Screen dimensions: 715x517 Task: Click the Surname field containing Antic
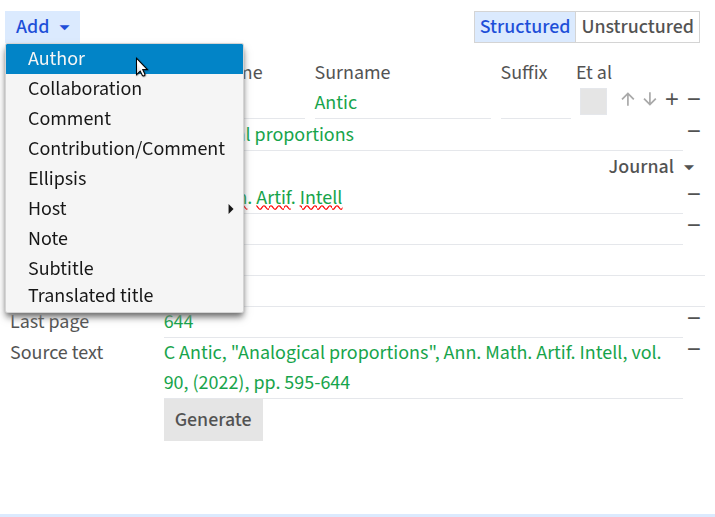[x=403, y=103]
